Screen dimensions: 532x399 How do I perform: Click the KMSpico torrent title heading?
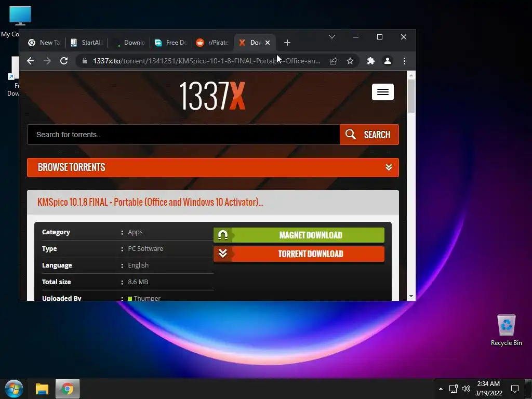pos(150,202)
